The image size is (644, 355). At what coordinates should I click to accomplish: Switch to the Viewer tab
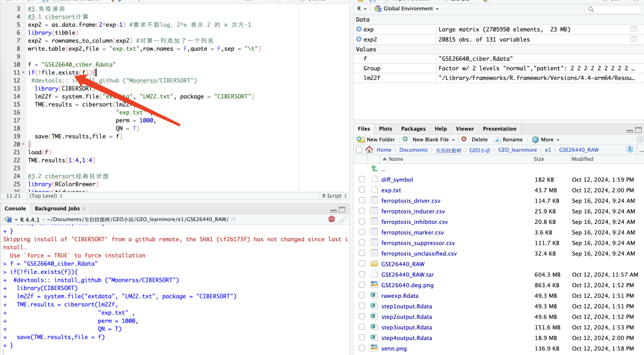click(465, 129)
